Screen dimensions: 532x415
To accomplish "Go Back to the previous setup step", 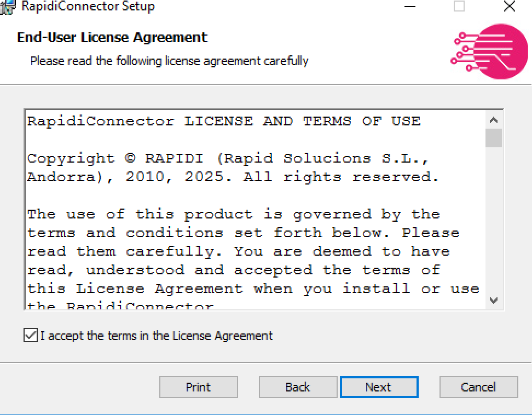I will (298, 387).
